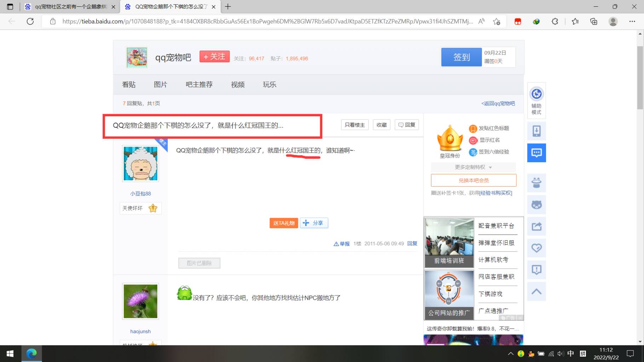
Task: Click the heart favorite sidebar icon
Action: coord(536,248)
